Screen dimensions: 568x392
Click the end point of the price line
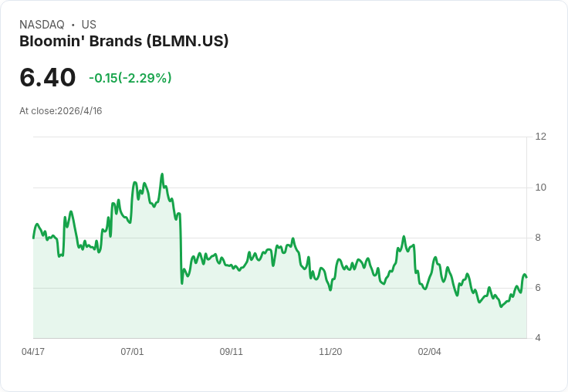526,277
